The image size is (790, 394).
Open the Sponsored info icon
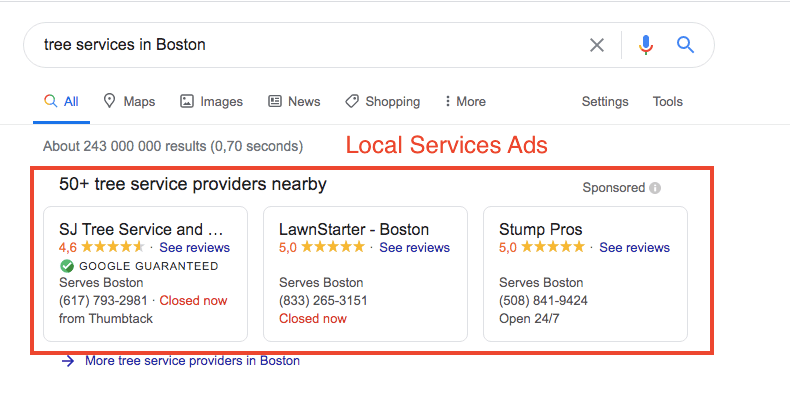654,188
